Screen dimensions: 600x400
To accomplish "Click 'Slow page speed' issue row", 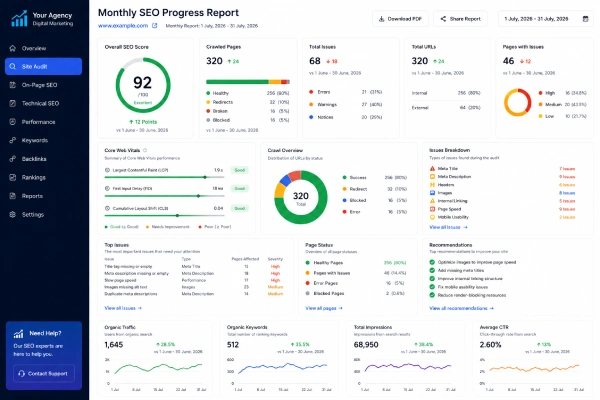I will (194, 280).
